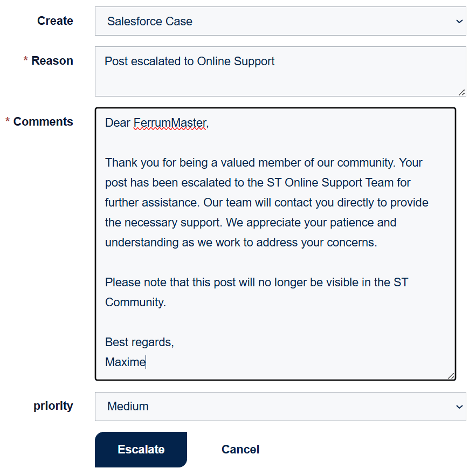Click the priority dropdown chevron arrow
Viewport: 476px width, 468px height.
(x=459, y=407)
